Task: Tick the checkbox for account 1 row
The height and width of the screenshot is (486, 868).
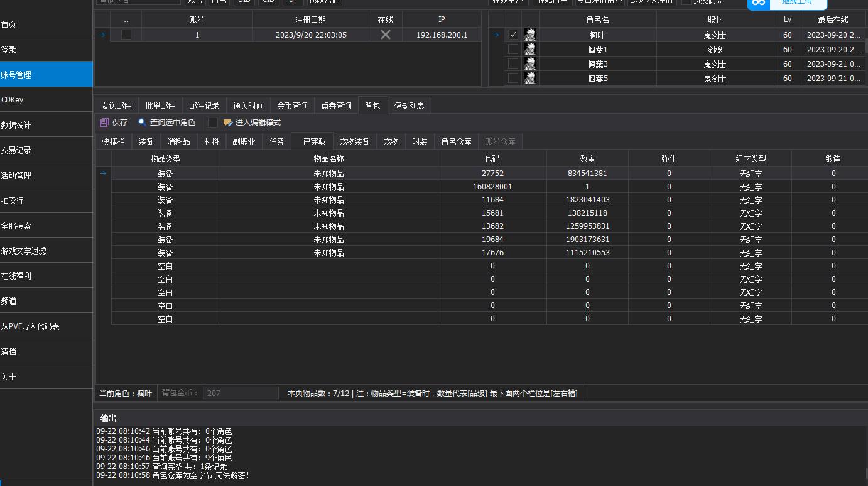Action: point(126,35)
